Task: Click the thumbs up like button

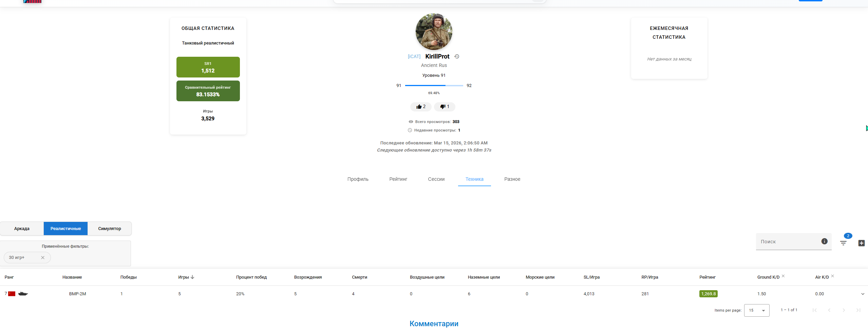Action: tap(421, 107)
